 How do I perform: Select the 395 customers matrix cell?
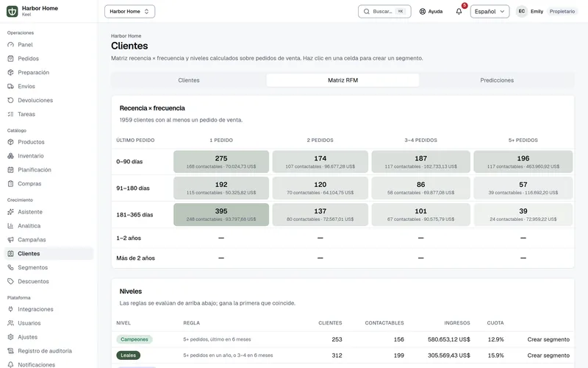pyautogui.click(x=221, y=214)
